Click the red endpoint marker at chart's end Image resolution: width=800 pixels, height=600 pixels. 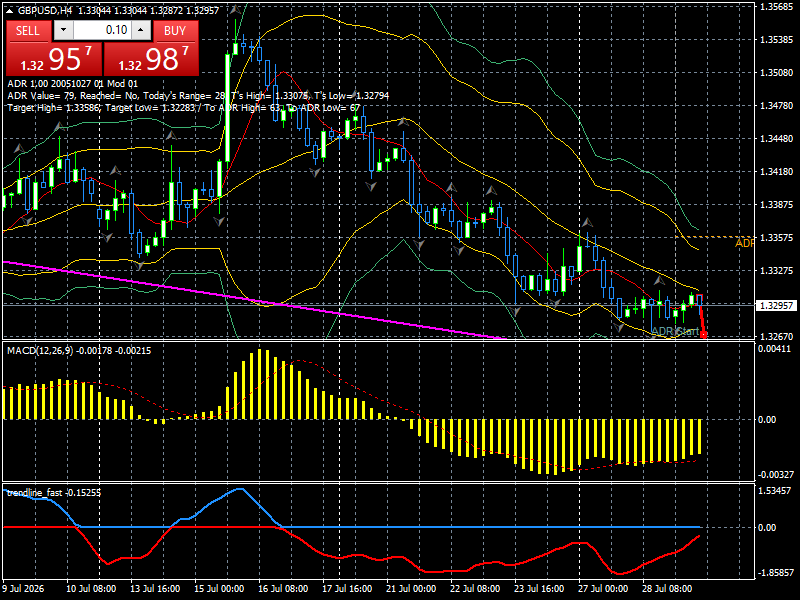[x=704, y=335]
